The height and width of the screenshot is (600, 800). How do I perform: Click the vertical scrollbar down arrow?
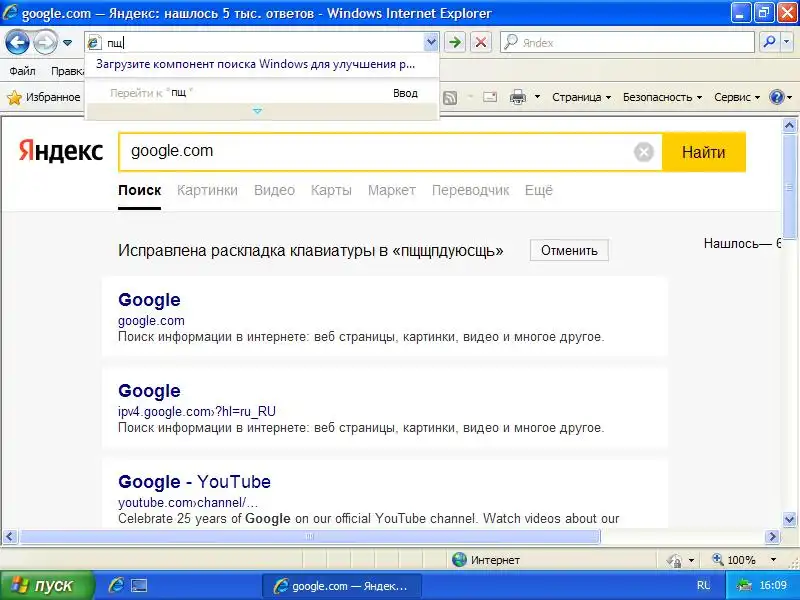789,520
